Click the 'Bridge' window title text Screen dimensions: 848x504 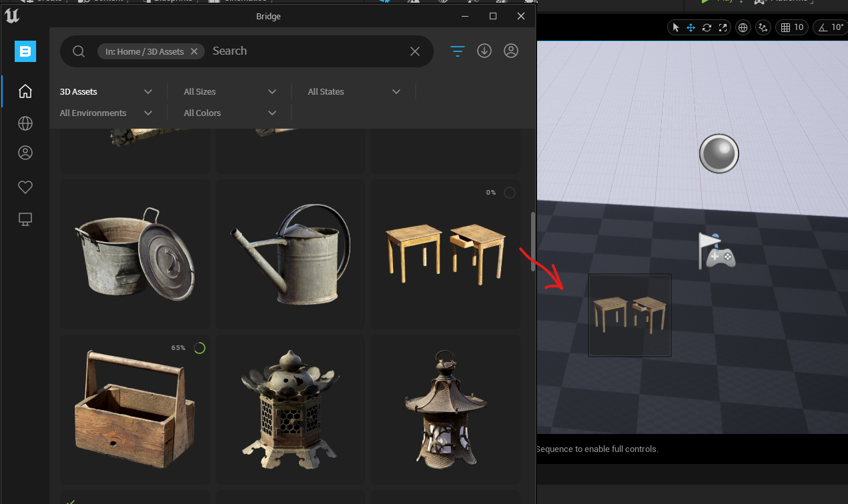(268, 16)
